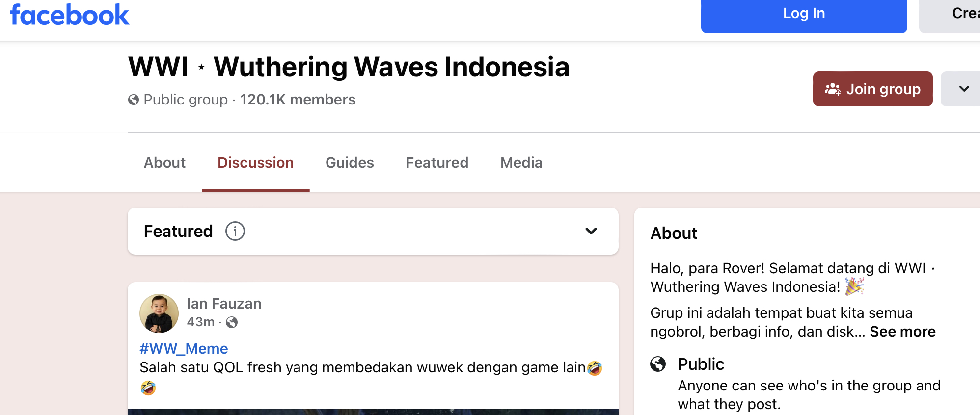Open the About tab
980x415 pixels.
(164, 163)
